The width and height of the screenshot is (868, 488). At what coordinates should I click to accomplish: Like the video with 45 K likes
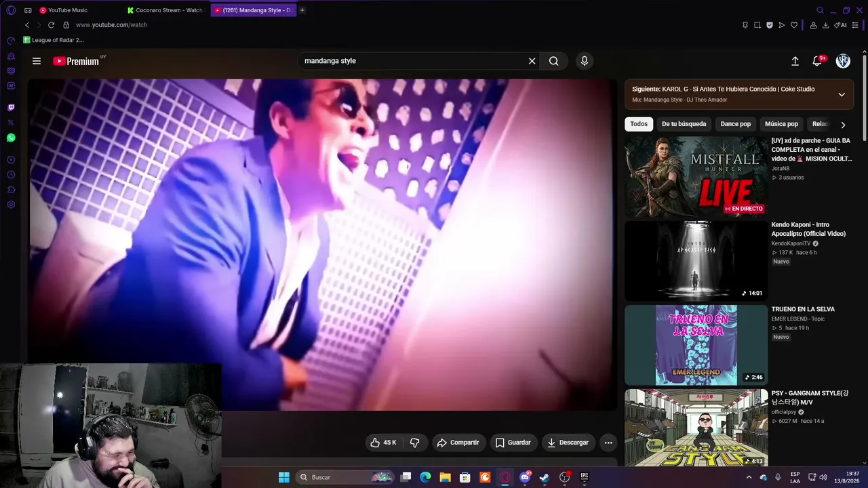[x=383, y=443]
